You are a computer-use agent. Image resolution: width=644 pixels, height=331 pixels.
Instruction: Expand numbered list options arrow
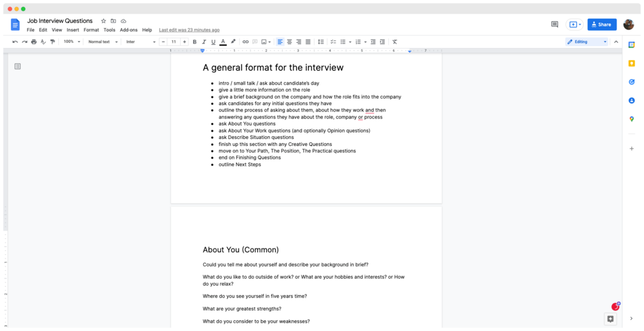365,42
